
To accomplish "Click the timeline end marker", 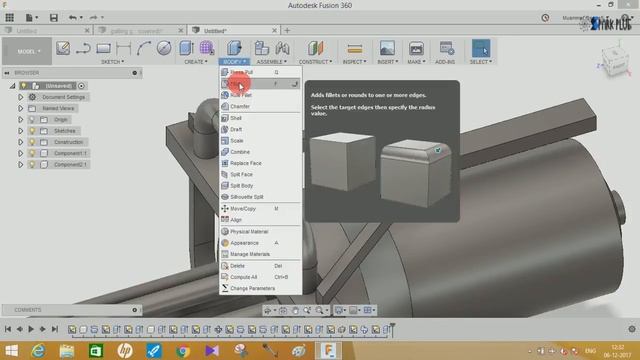I will (392, 329).
